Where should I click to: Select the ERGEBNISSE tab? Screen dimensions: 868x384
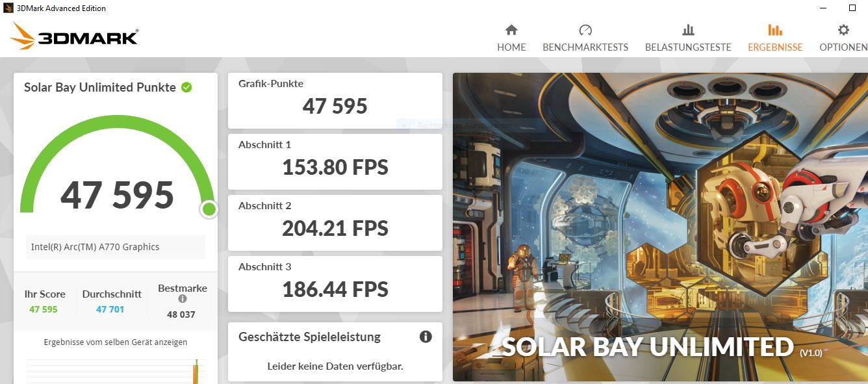tap(775, 47)
